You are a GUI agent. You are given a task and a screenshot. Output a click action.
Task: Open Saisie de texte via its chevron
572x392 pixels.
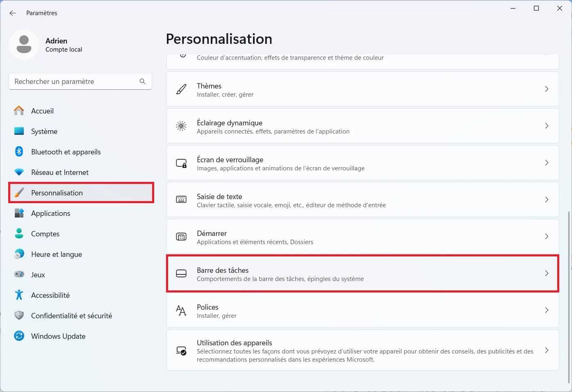point(547,199)
